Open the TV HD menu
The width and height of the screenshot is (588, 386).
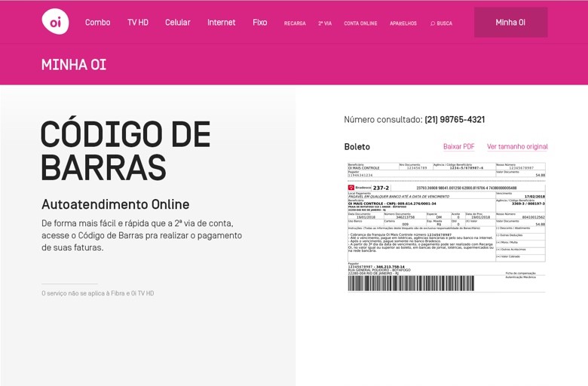[x=138, y=23]
